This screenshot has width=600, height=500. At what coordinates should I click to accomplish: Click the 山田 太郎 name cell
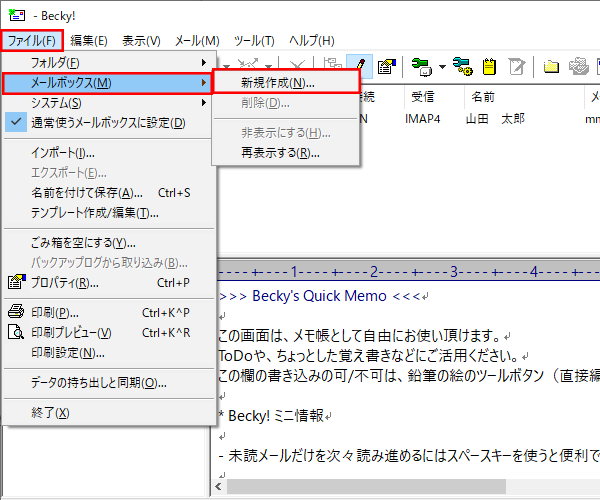495,119
